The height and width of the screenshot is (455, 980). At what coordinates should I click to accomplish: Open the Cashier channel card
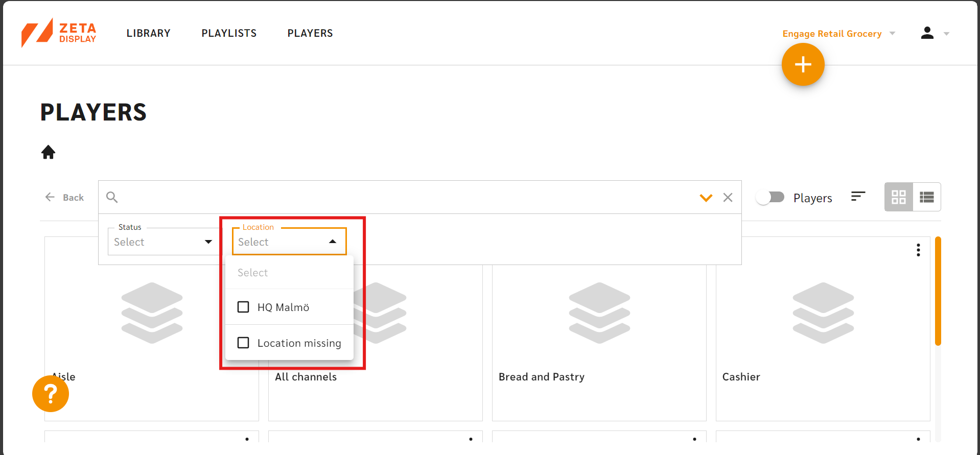pos(823,329)
